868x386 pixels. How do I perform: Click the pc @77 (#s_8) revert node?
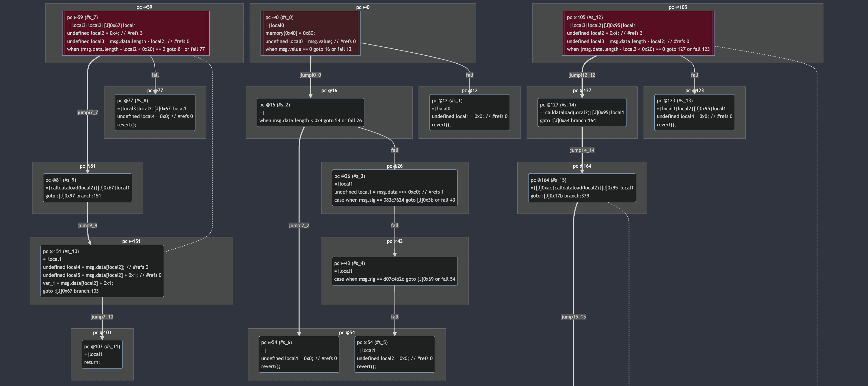155,112
